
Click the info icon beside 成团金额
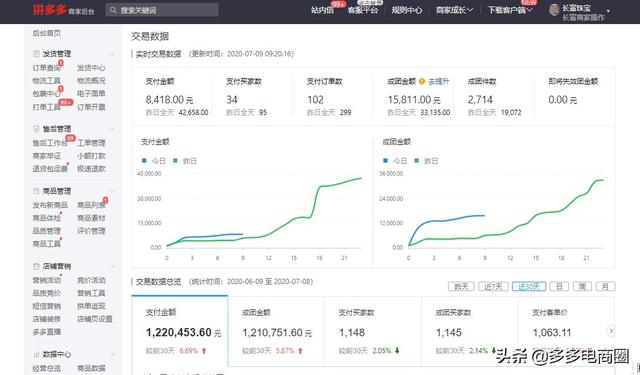[x=422, y=81]
